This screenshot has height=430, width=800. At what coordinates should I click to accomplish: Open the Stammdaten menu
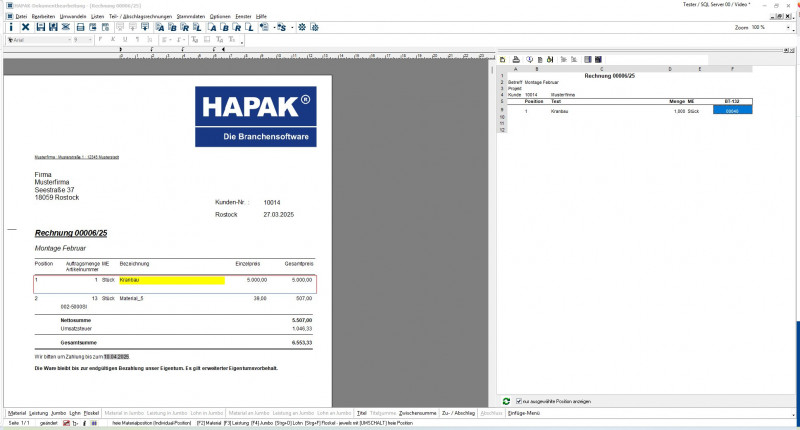(191, 16)
